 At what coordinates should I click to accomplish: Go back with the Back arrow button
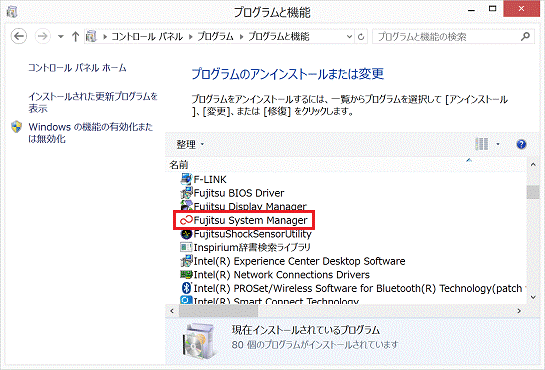(19, 36)
